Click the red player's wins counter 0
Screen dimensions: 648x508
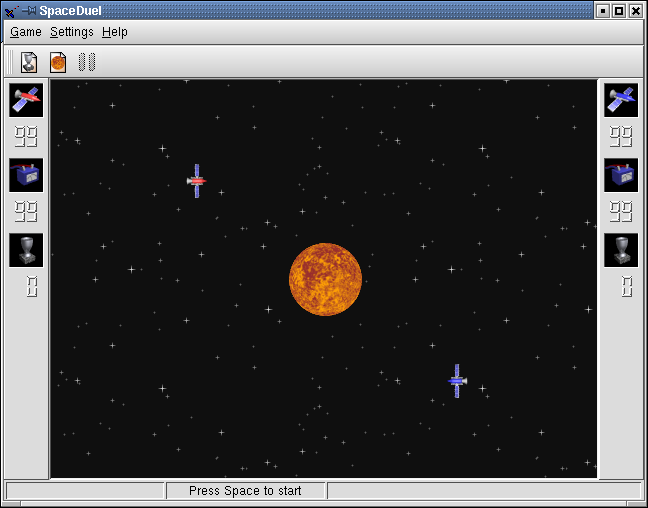pyautogui.click(x=32, y=286)
